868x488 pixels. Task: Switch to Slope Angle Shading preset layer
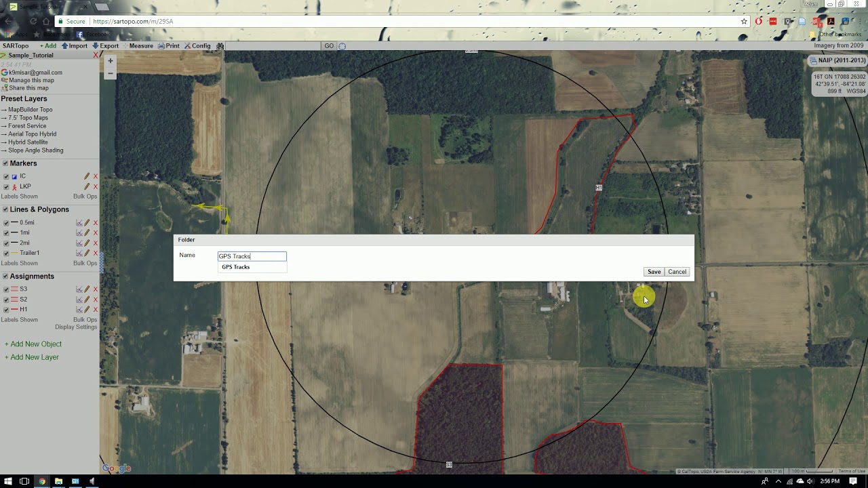click(35, 150)
